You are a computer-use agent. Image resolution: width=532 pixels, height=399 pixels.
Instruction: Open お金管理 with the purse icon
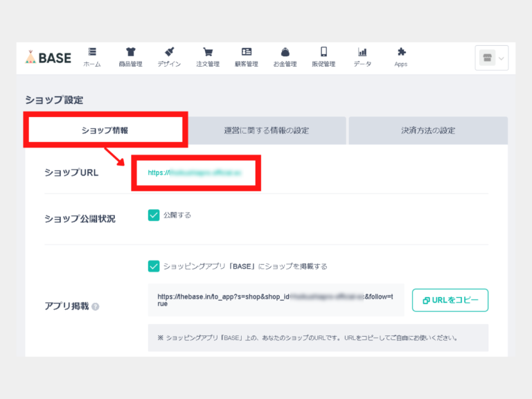[285, 57]
